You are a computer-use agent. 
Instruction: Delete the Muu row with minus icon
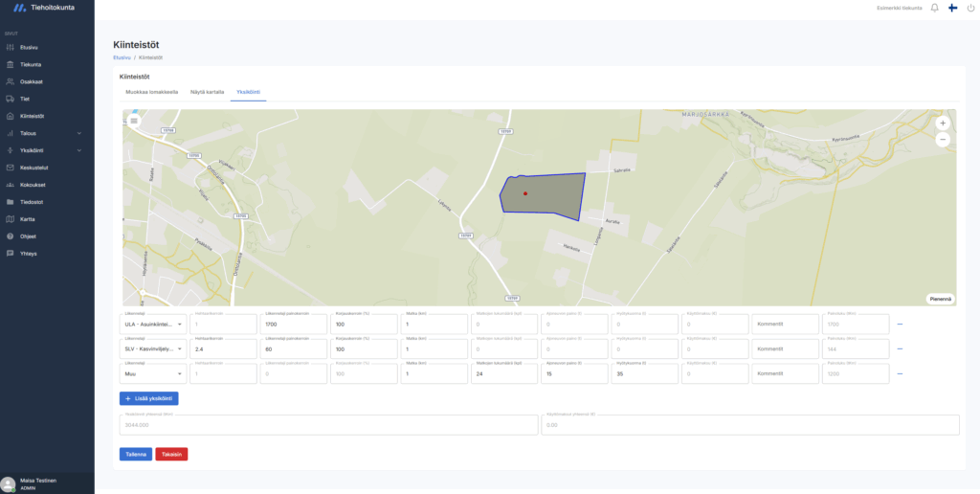900,373
